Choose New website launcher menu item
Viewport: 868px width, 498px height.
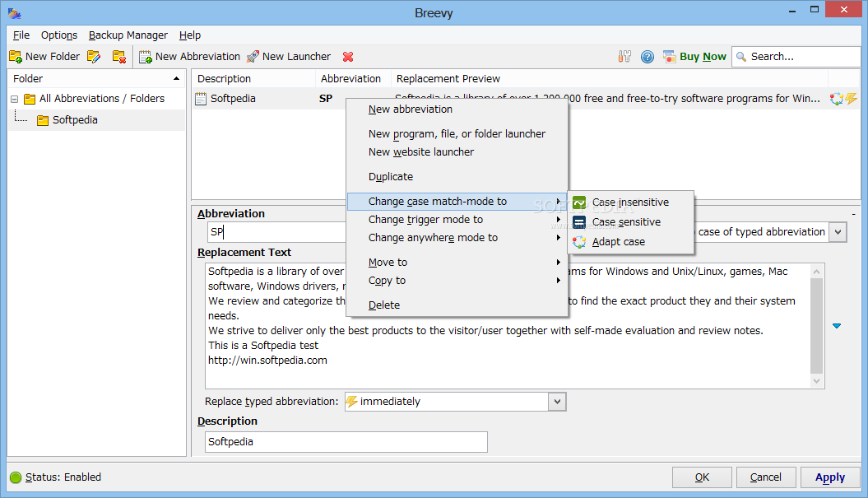[457, 151]
